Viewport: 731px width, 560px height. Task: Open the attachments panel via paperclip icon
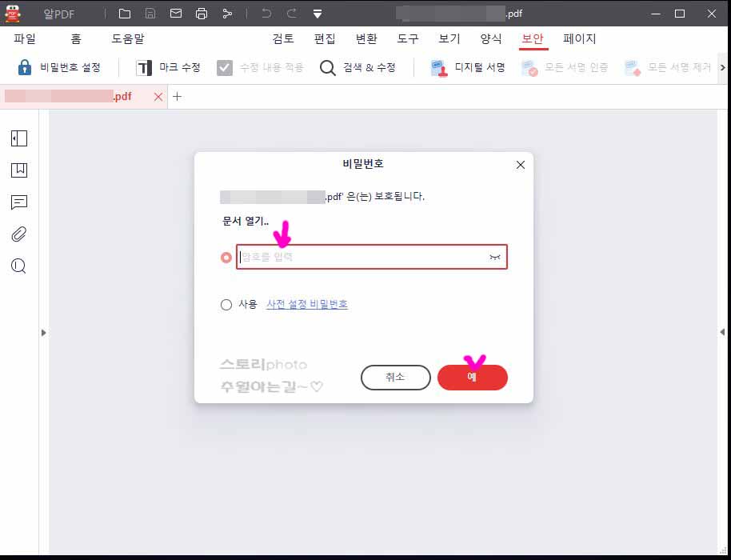coord(18,234)
